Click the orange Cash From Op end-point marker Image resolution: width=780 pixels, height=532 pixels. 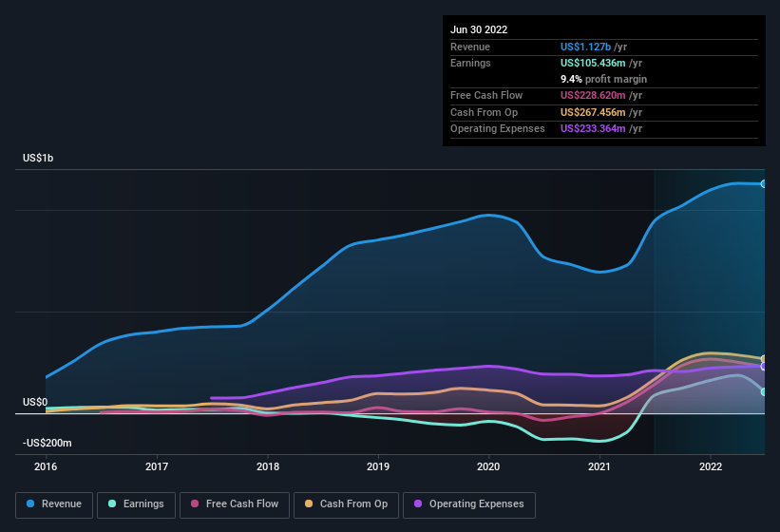click(764, 359)
